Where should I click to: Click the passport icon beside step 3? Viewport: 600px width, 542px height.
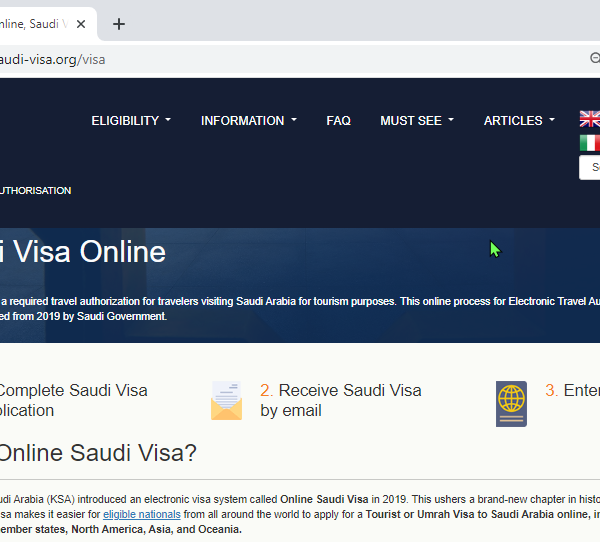point(511,403)
